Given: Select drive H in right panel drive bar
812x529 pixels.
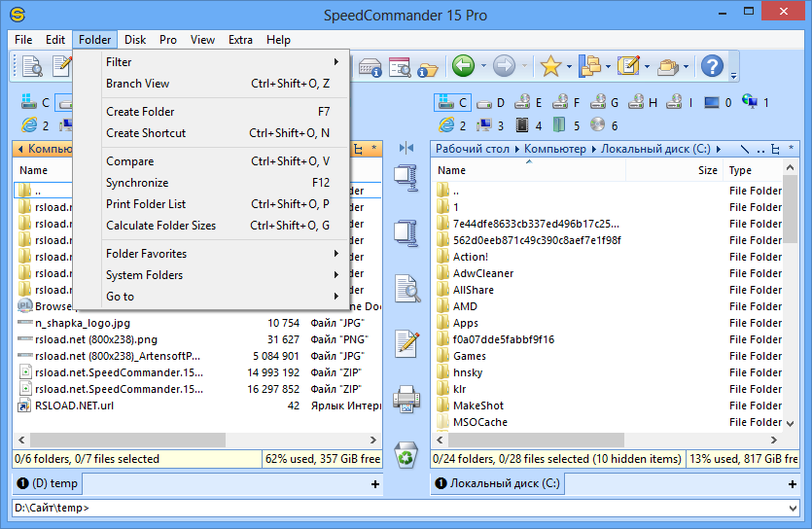Looking at the screenshot, I should pyautogui.click(x=643, y=103).
